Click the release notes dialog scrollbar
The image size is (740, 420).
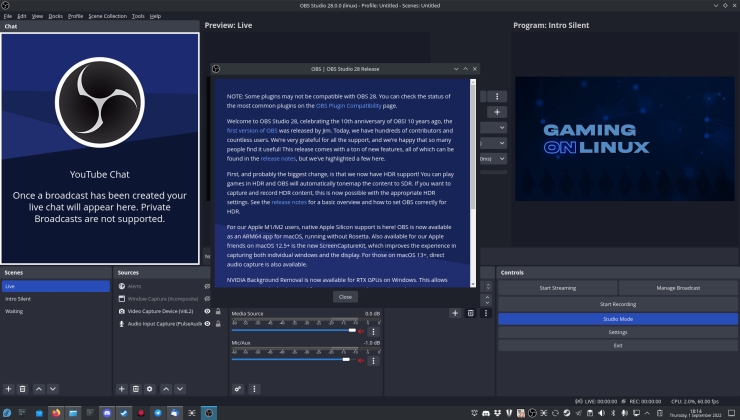[473, 183]
